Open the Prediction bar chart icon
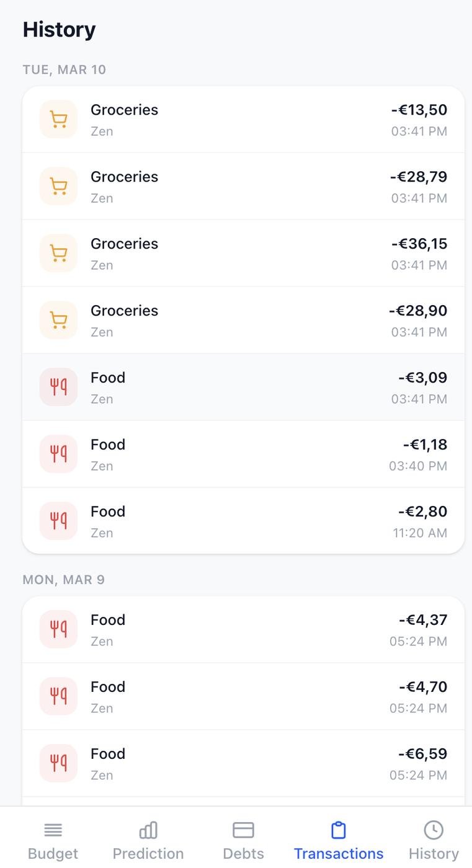The width and height of the screenshot is (472, 868). 148,830
